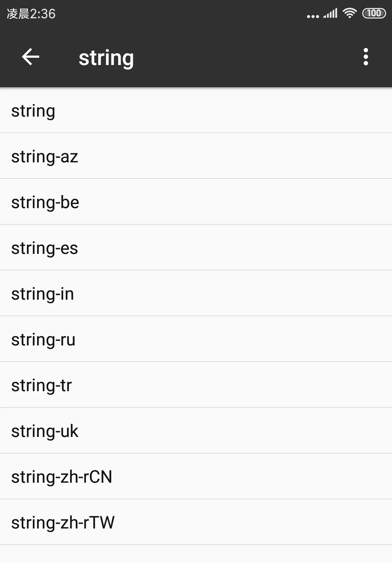Tap the Wi-Fi status icon
Screen dimensions: 392x563
point(349,13)
